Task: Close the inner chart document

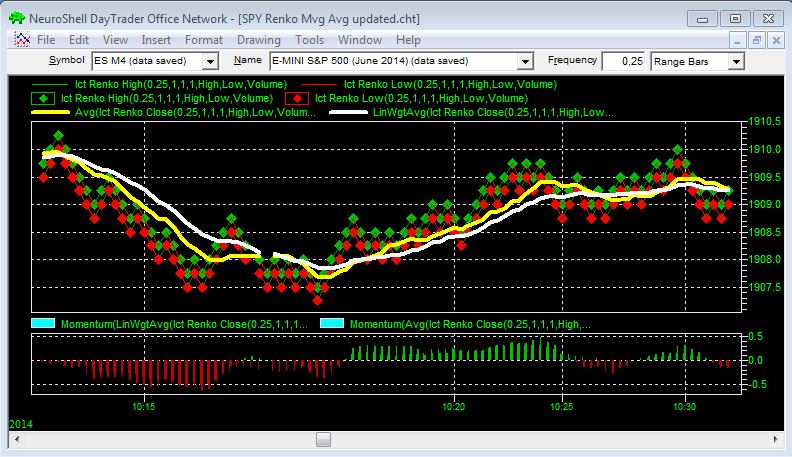Action: click(x=776, y=40)
